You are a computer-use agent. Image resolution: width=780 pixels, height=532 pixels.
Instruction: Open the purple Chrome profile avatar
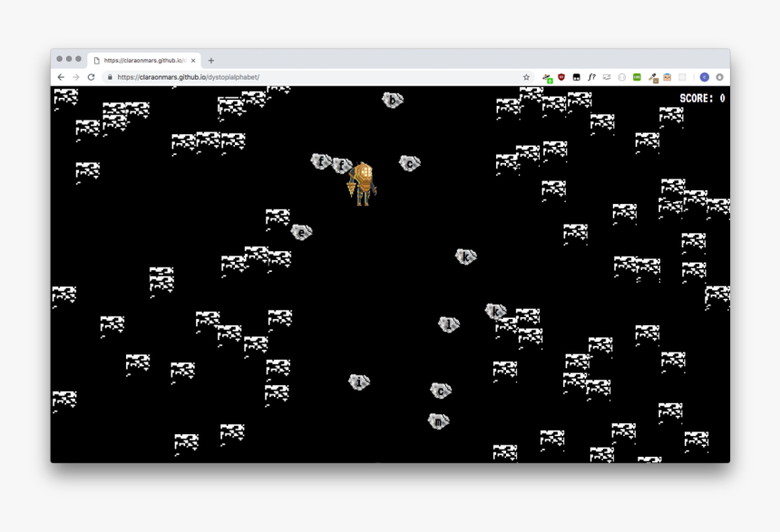705,77
